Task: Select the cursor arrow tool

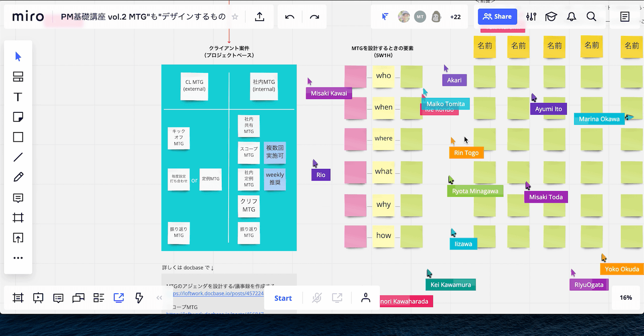Action: pos(18,57)
